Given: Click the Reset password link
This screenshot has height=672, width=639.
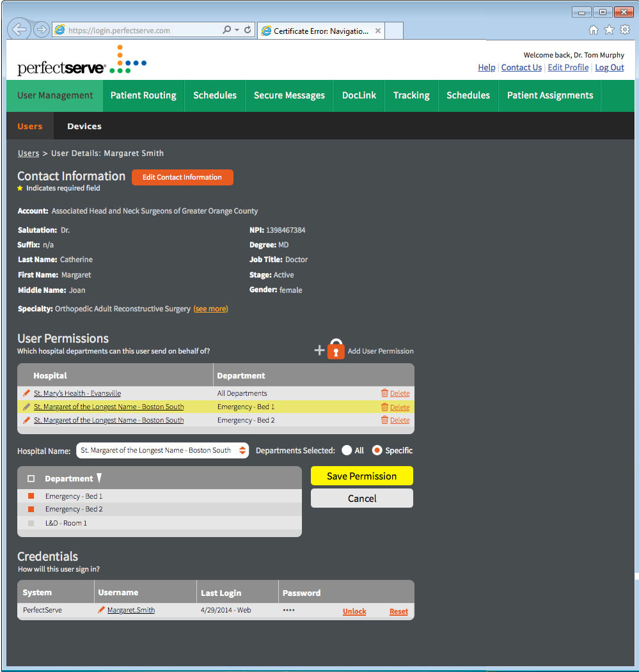Looking at the screenshot, I should click(398, 611).
